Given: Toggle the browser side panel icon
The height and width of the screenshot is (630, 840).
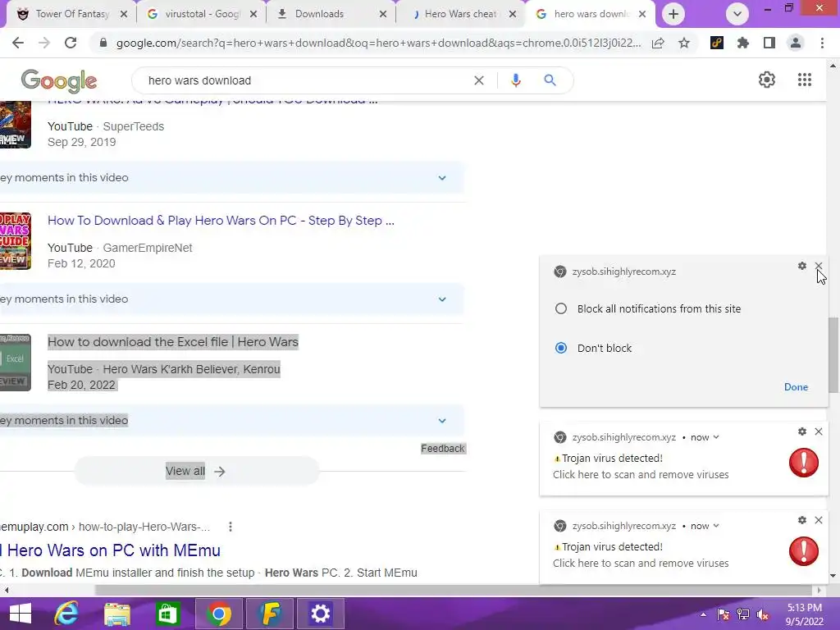Looking at the screenshot, I should click(x=769, y=43).
